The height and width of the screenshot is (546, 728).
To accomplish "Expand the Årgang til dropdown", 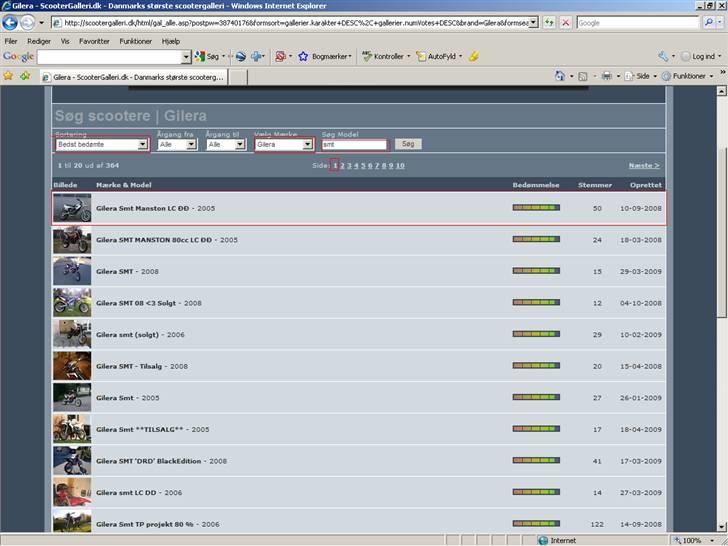I will (x=225, y=144).
